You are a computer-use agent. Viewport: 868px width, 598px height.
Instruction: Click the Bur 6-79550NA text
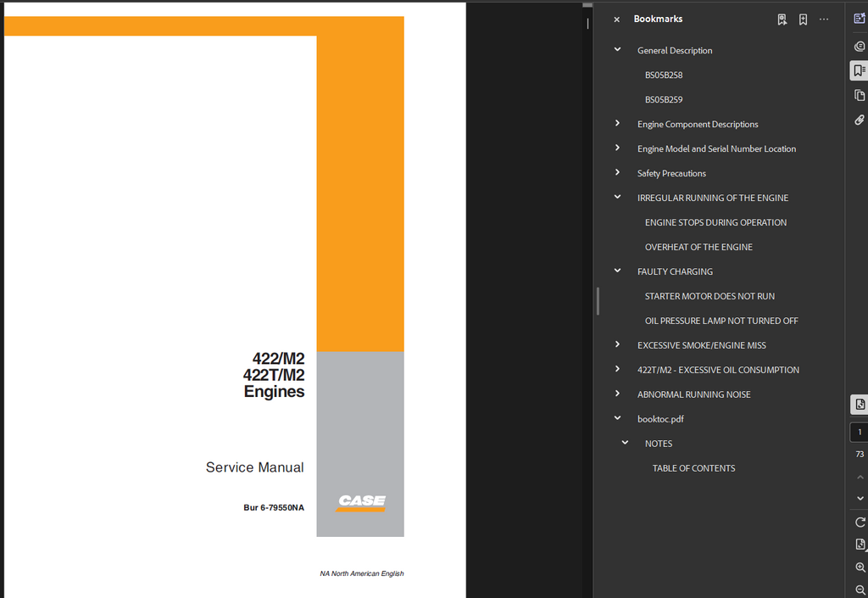point(274,508)
